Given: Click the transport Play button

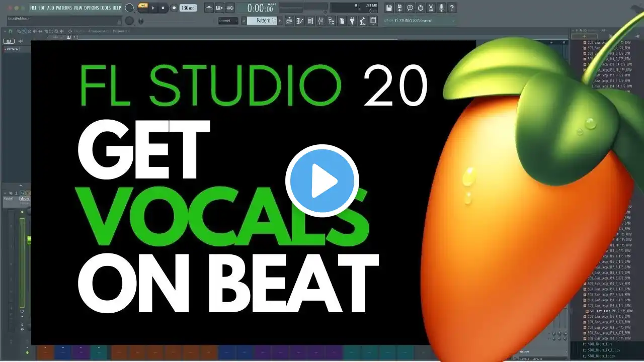Looking at the screenshot, I should 153,8.
